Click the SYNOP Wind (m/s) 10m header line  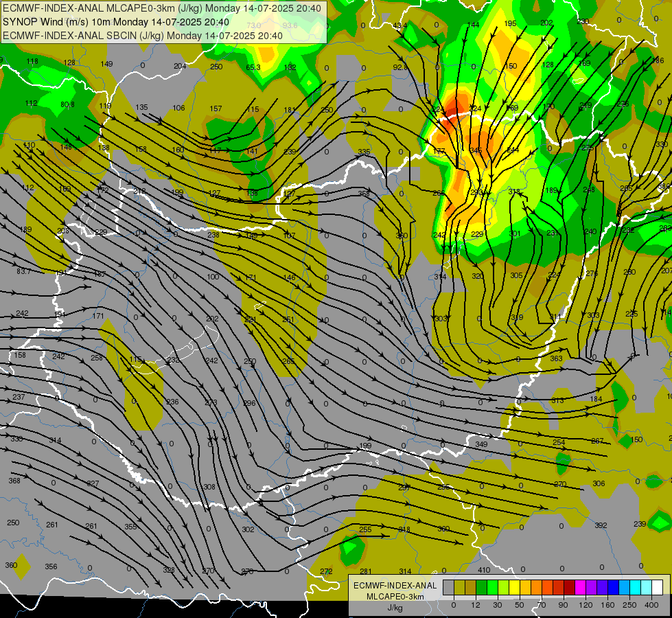(116, 22)
